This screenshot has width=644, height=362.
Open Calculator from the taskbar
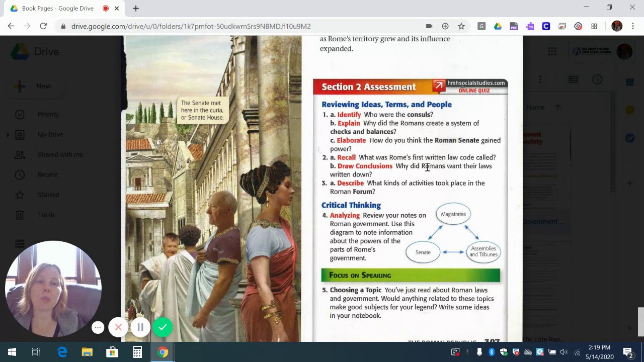pos(137,352)
